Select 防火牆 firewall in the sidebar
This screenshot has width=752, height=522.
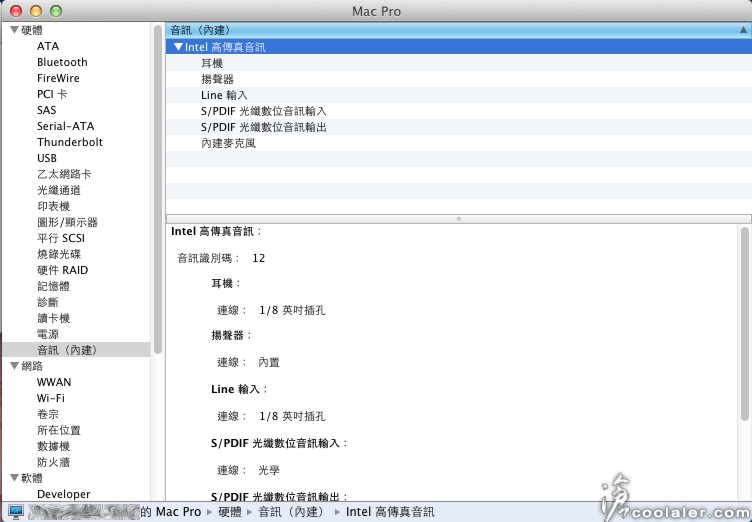(x=53, y=462)
